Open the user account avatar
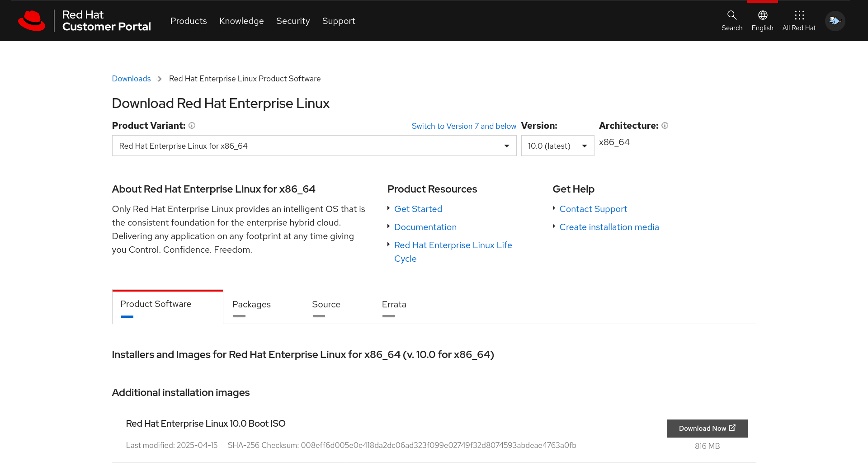The height and width of the screenshot is (476, 868). 835,21
